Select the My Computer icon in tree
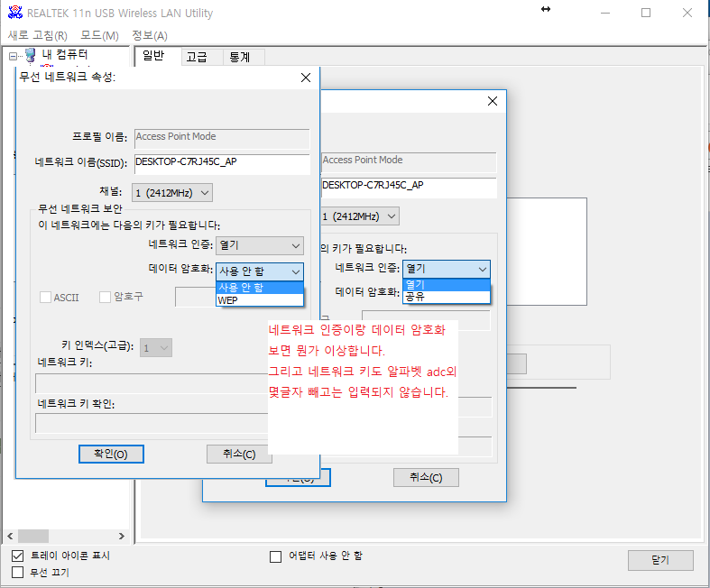This screenshot has height=588, width=710. [31, 55]
